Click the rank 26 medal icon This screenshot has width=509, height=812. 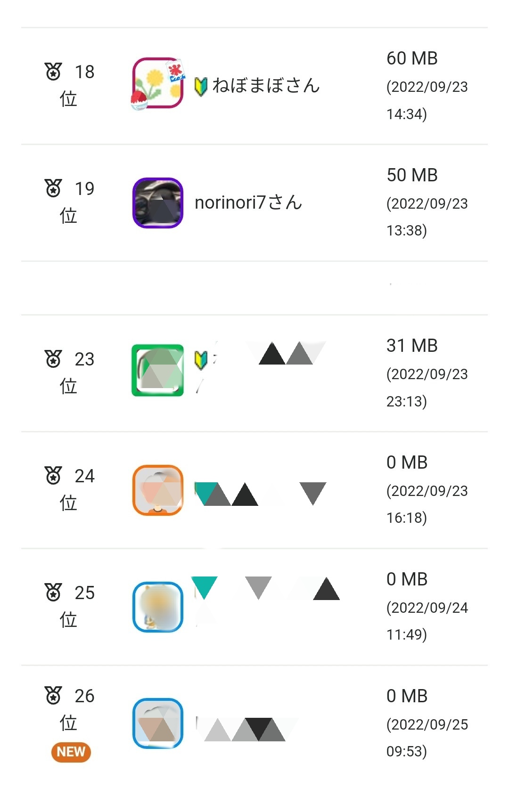[53, 696]
